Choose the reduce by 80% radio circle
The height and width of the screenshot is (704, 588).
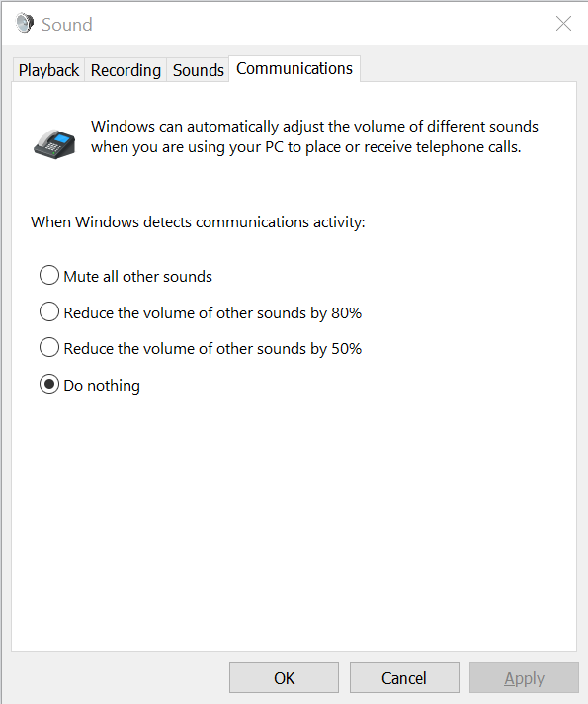coord(49,311)
